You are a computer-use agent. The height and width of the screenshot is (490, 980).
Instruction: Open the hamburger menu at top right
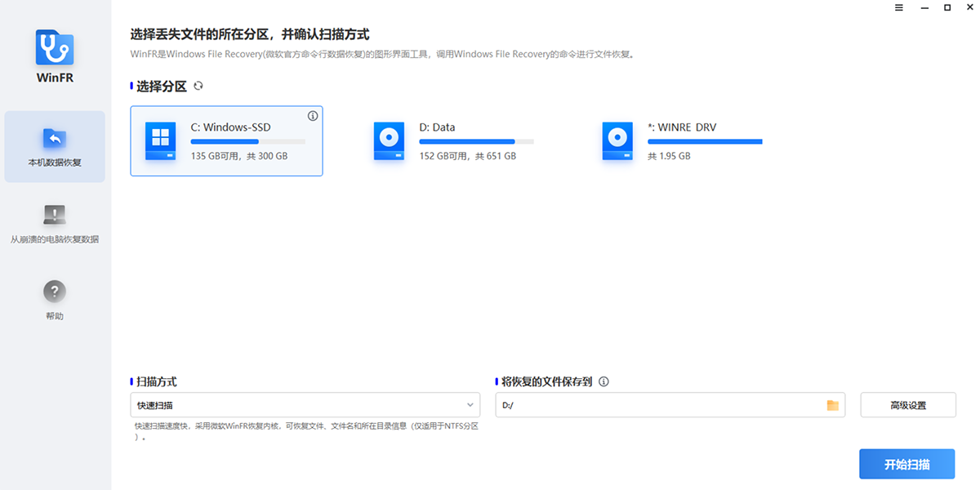click(x=899, y=7)
